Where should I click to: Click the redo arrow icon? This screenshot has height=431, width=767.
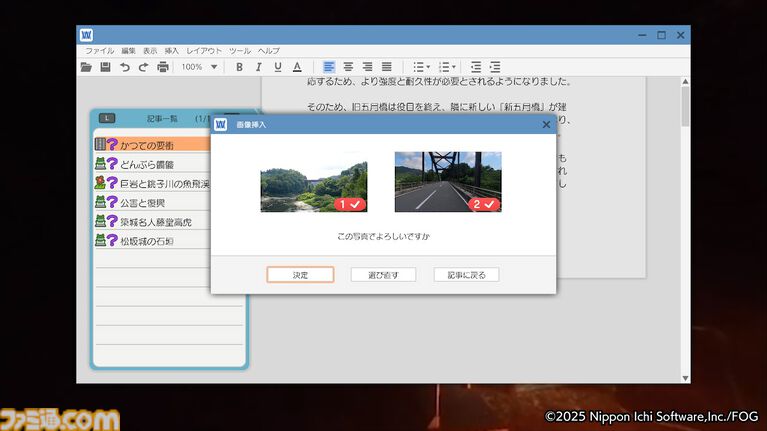click(143, 67)
